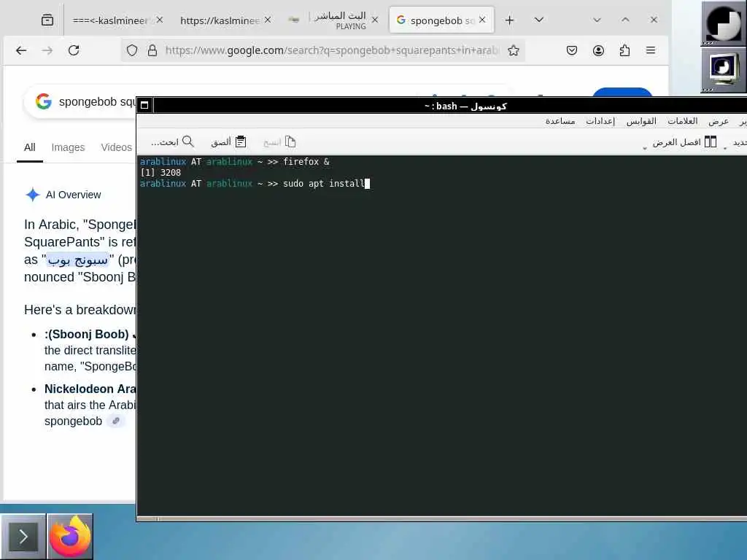Click the Firefox icon in the taskbar
Viewport: 747px width, 560px height.
70,537
